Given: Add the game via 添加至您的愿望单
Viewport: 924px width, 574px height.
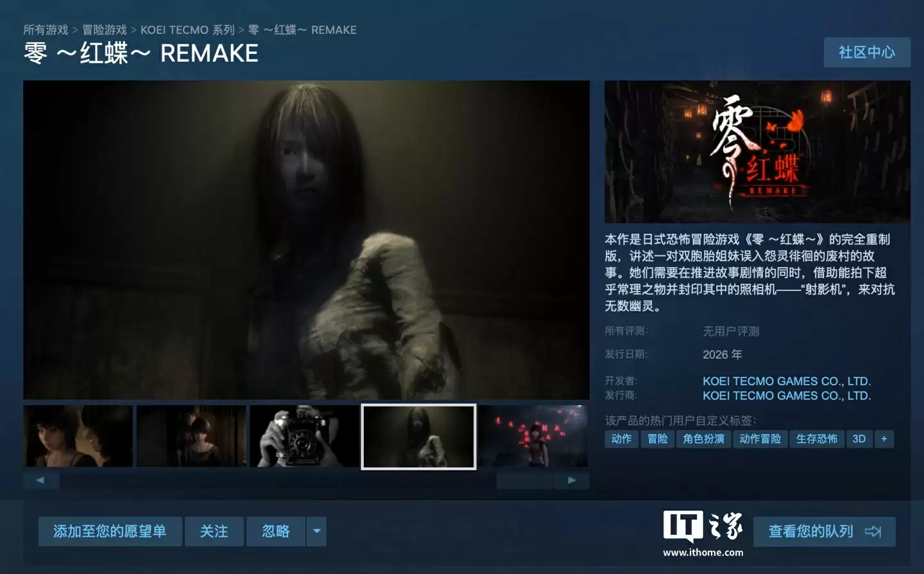Looking at the screenshot, I should click(110, 531).
